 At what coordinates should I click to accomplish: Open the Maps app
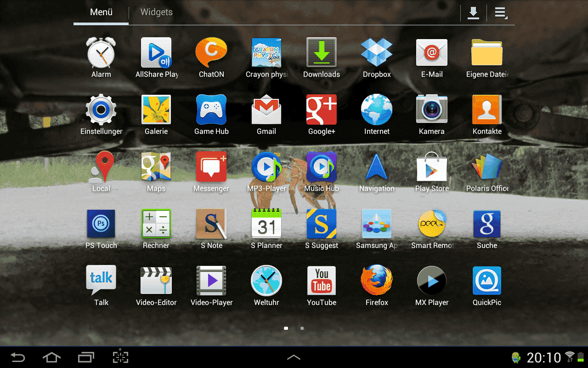(156, 172)
